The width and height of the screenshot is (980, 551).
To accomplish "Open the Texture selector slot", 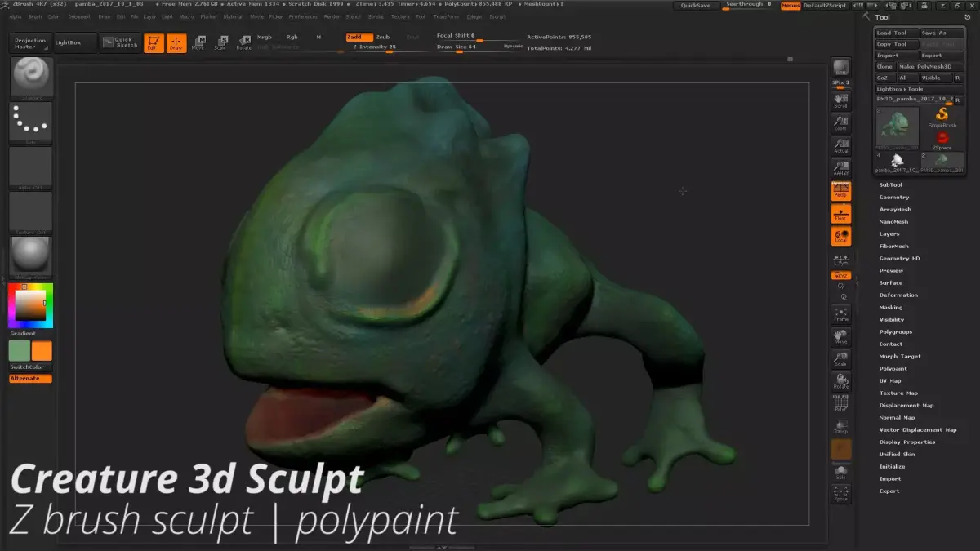I will (30, 212).
